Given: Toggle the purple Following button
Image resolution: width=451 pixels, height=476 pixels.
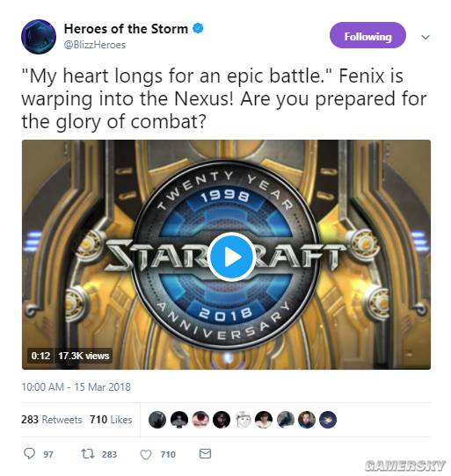Looking at the screenshot, I should pos(367,35).
